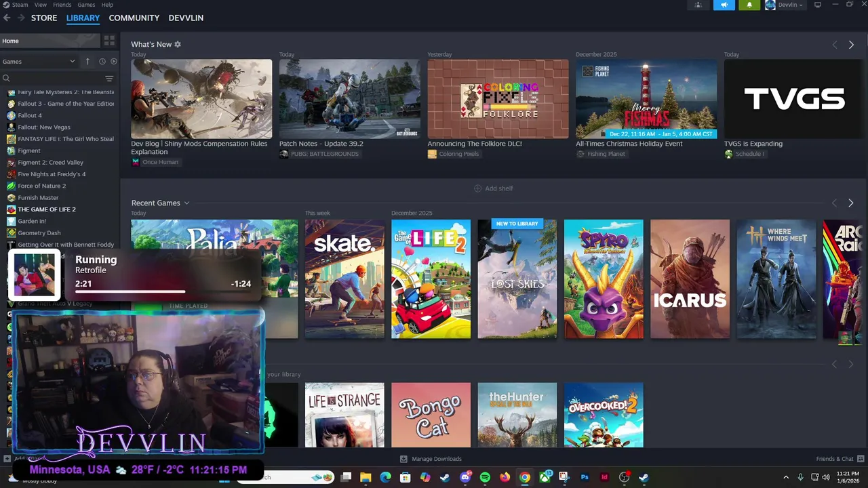Open Spotify from the taskbar

pyautogui.click(x=485, y=477)
